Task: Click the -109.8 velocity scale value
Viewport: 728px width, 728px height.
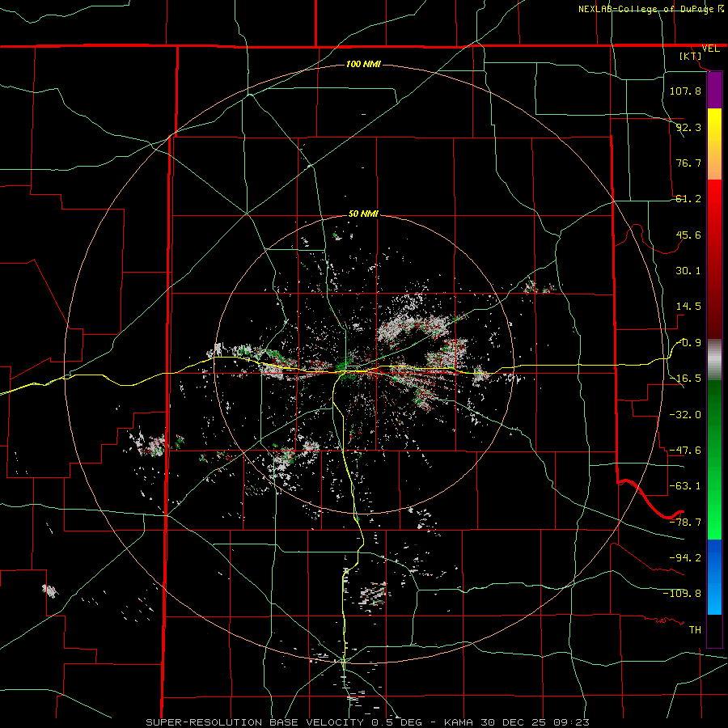Action: click(x=682, y=594)
